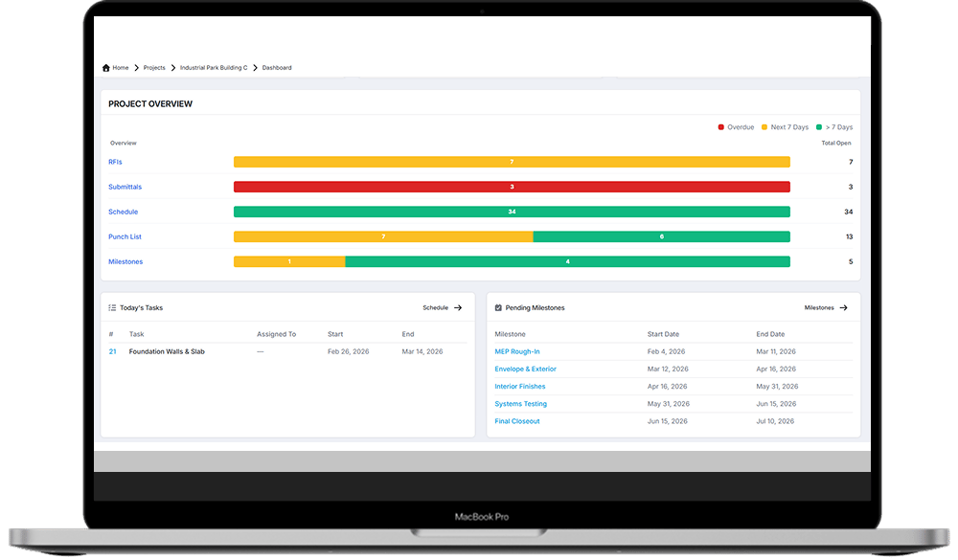Open the Interior Finishes milestone

point(520,387)
